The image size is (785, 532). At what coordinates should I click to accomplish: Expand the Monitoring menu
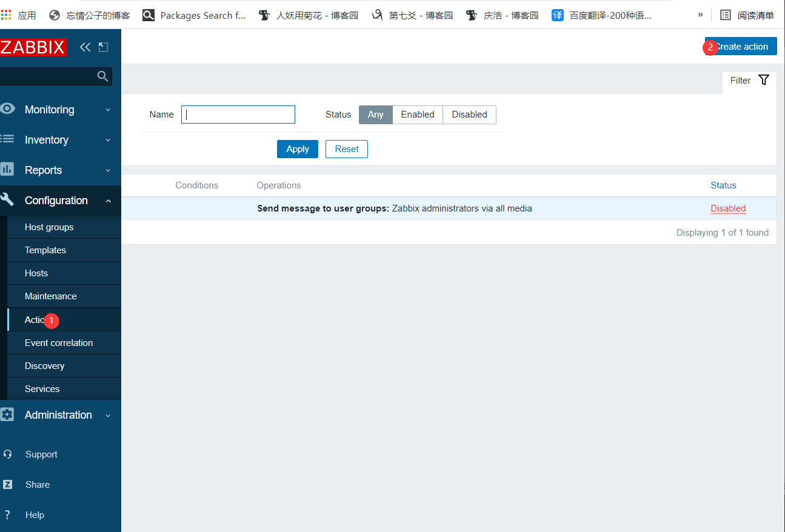coord(61,110)
